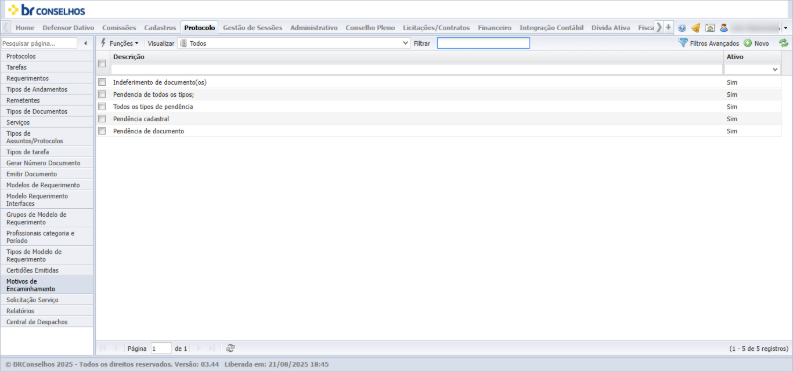Open the Ativo column filter dropdown
This screenshot has height=372, width=793.
(775, 70)
